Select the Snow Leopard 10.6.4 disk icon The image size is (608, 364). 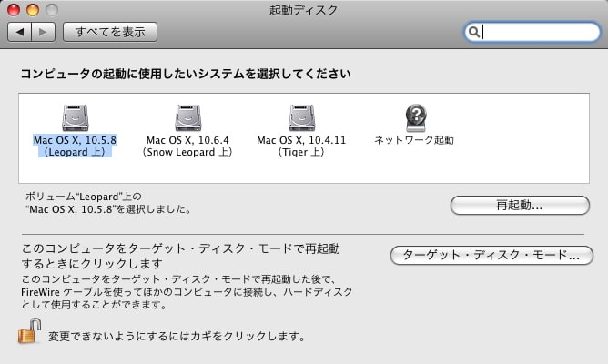[188, 117]
